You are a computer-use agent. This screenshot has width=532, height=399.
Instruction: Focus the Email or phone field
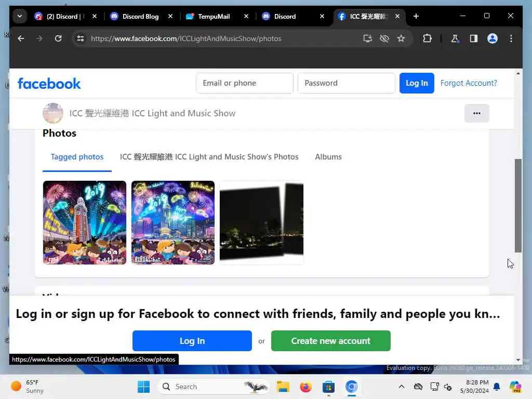(245, 83)
